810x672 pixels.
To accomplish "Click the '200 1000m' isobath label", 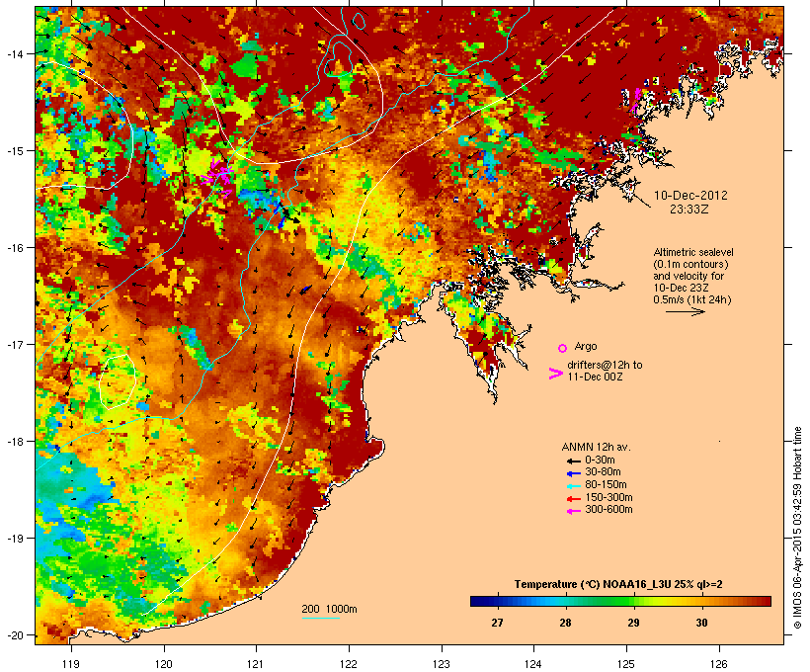I will click(x=329, y=609).
